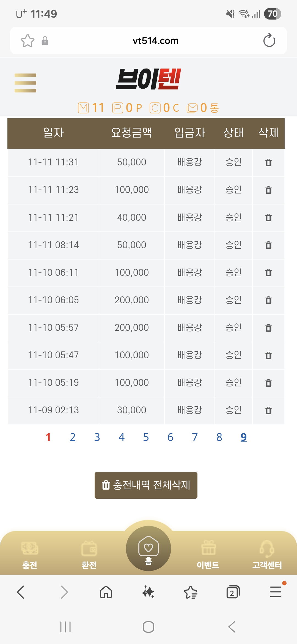Click the 충전내역 전체삭제 button
This screenshot has height=644, width=297.
pos(146,485)
